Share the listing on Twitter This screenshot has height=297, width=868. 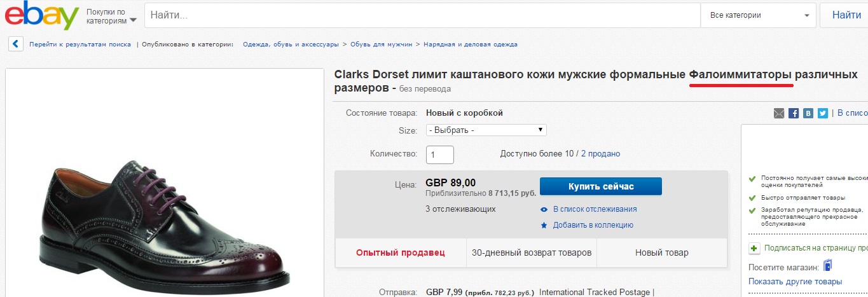pyautogui.click(x=823, y=113)
